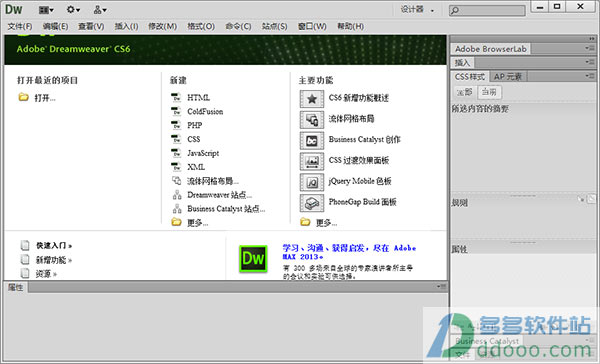The height and width of the screenshot is (364, 600).
Task: Open the 新增功能 » link
Action: (54, 260)
